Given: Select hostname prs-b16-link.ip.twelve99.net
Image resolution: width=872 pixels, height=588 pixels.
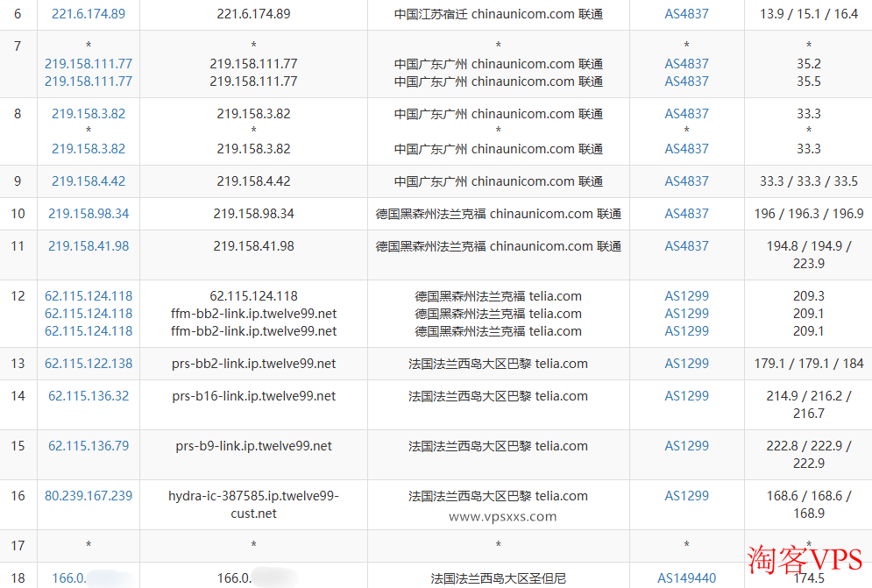Looking at the screenshot, I should 253,396.
